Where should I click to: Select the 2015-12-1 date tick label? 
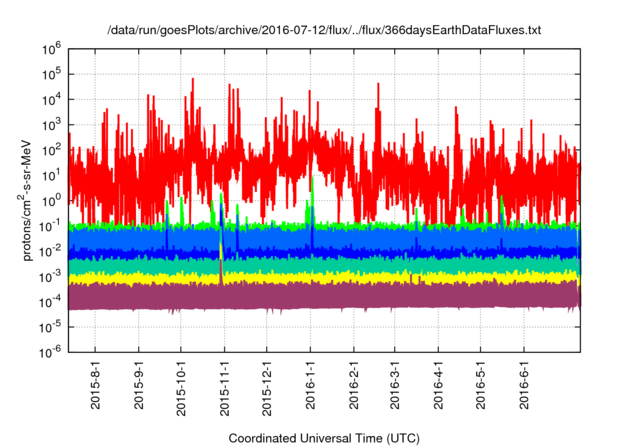coord(267,388)
